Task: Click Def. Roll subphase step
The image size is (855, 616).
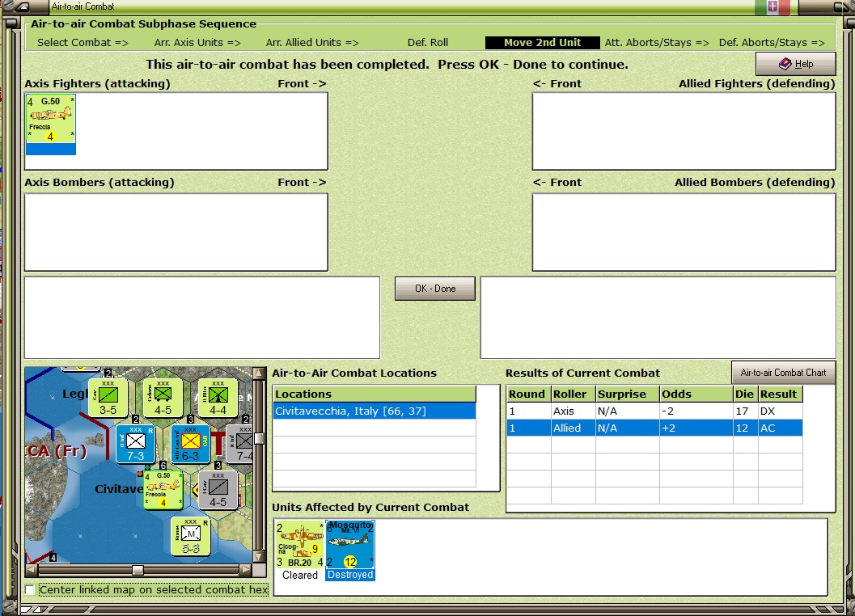Action: coord(428,43)
